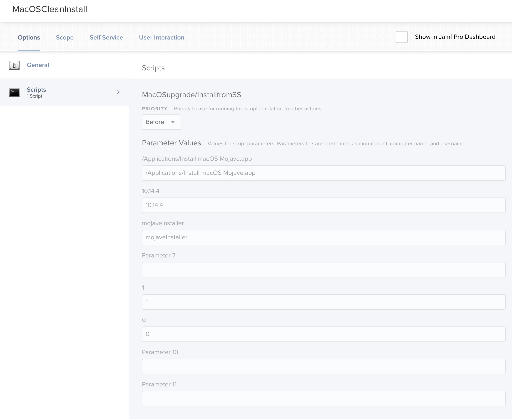Click the Show in Jamf Pro Dashboard label
The width and height of the screenshot is (512, 420).
coord(455,37)
